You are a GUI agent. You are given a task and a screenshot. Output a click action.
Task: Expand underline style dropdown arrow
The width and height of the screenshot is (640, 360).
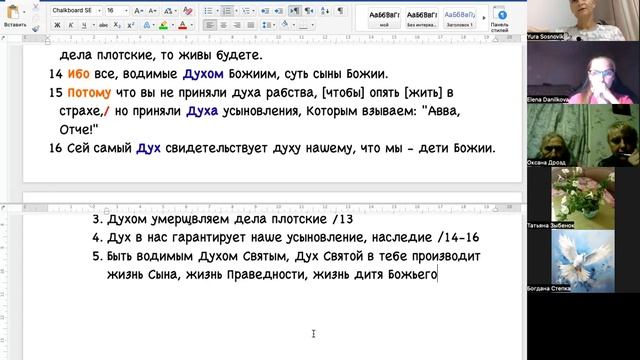93,25
